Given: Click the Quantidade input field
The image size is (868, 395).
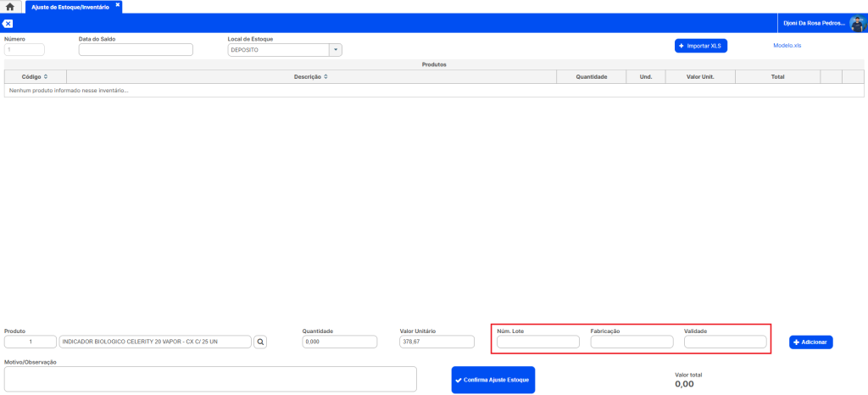Looking at the screenshot, I should pos(339,342).
